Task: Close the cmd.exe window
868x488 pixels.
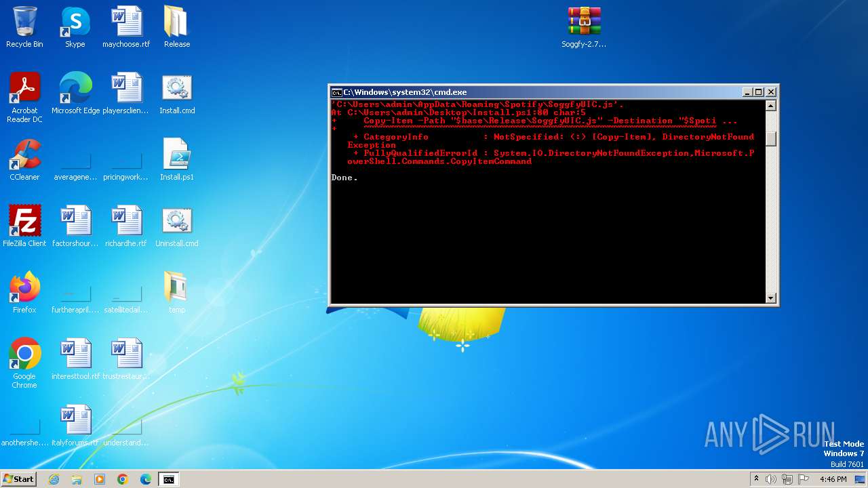Action: 771,92
